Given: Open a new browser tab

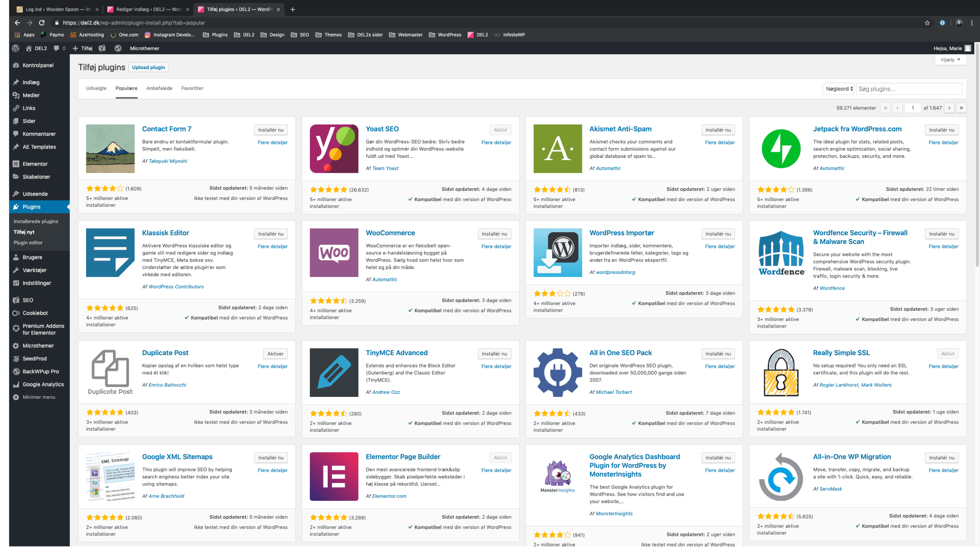Looking at the screenshot, I should pyautogui.click(x=293, y=9).
